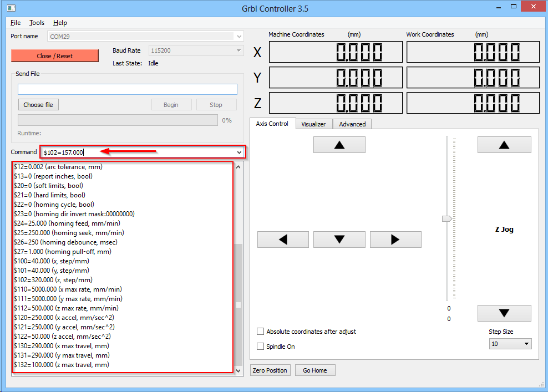Click the Choose file button
Viewport: 548px width, 392px height.
pyautogui.click(x=38, y=105)
